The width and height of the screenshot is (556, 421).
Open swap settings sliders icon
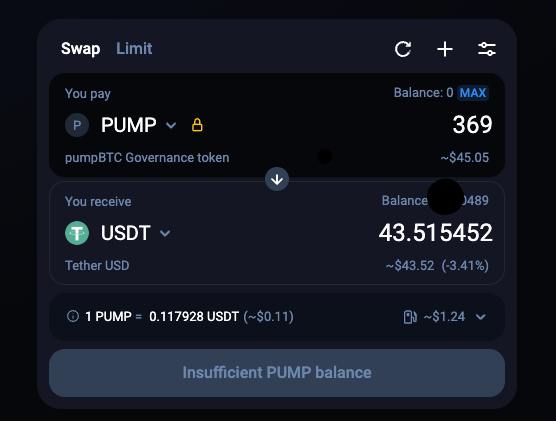(x=487, y=49)
